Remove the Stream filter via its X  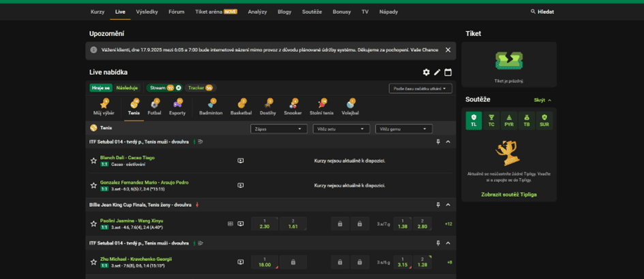pyautogui.click(x=179, y=88)
